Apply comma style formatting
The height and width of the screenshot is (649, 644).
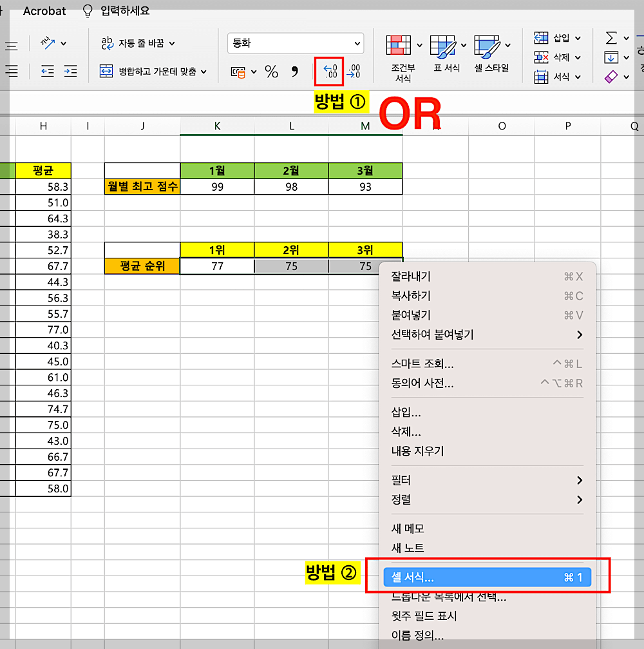295,71
